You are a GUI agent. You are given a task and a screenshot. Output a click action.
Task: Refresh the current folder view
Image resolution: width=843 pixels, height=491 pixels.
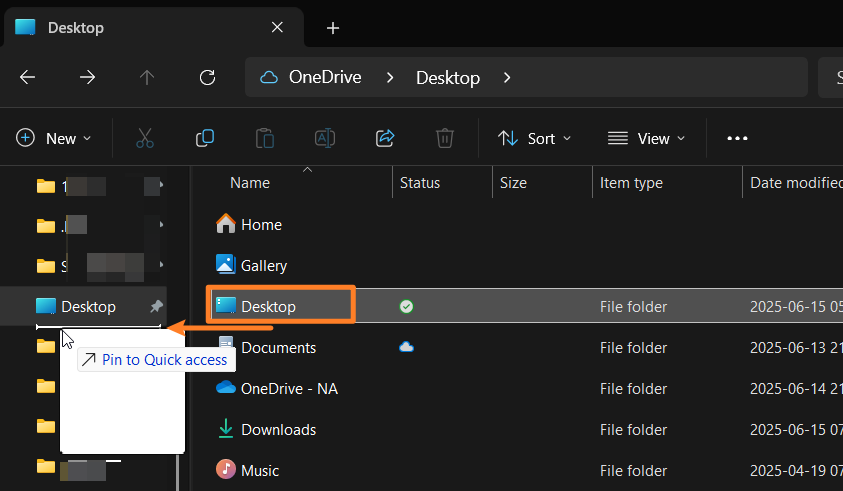coord(208,77)
